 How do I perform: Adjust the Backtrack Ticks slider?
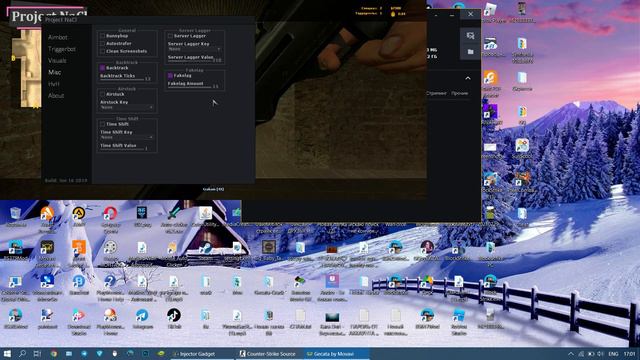point(122,79)
